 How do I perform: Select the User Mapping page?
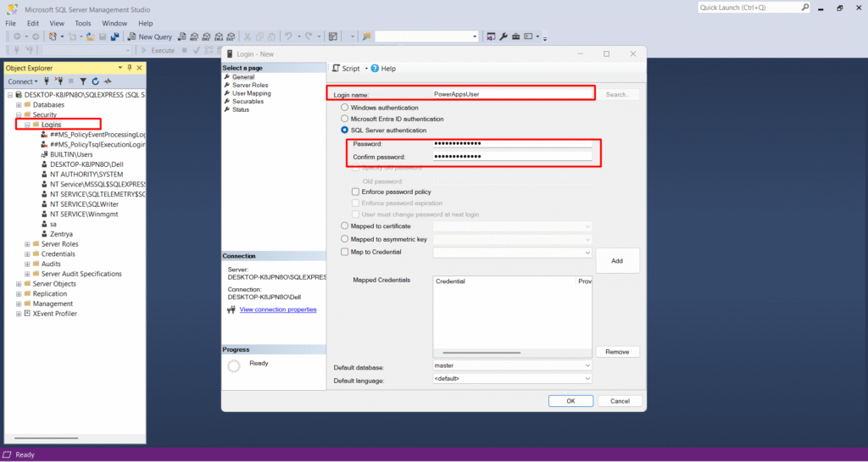coord(250,93)
